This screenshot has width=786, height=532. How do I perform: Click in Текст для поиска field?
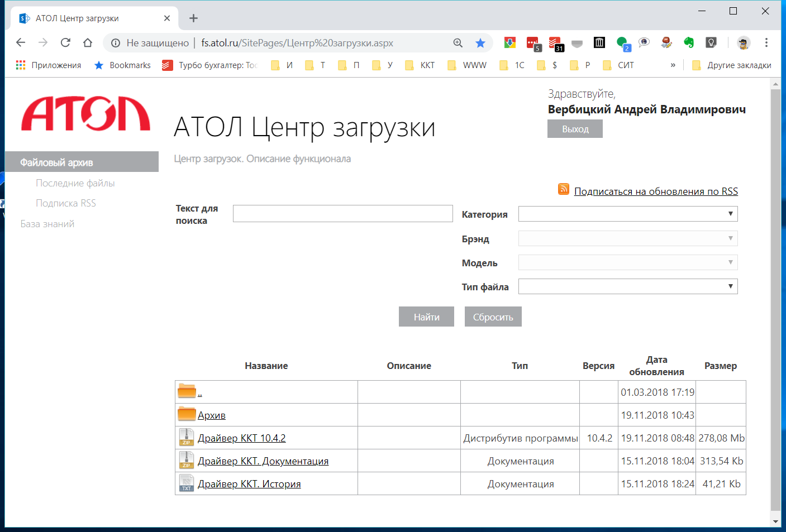click(x=342, y=213)
